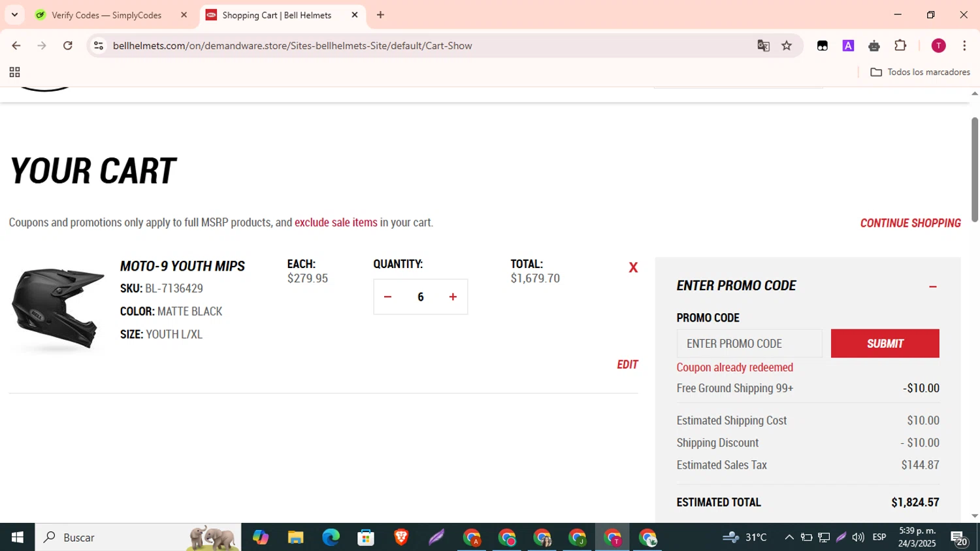The width and height of the screenshot is (980, 551).
Task: Open the tab search dropdown arrow
Action: coord(14,15)
